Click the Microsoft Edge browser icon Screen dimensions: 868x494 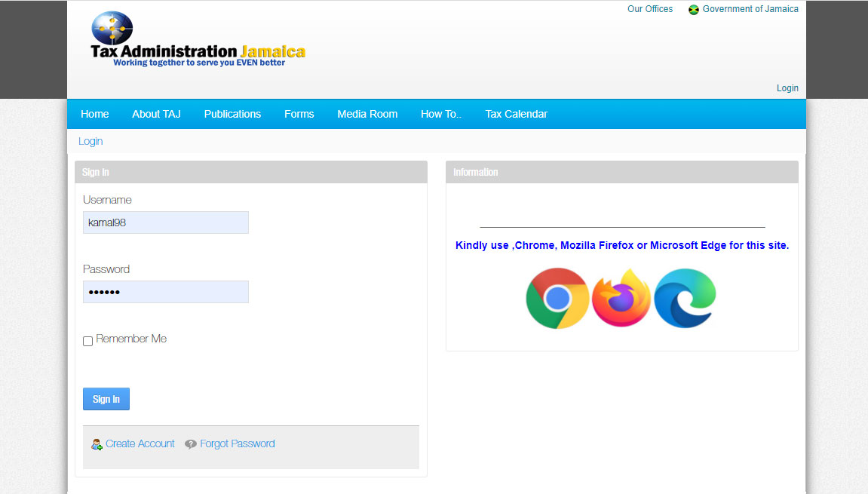686,298
